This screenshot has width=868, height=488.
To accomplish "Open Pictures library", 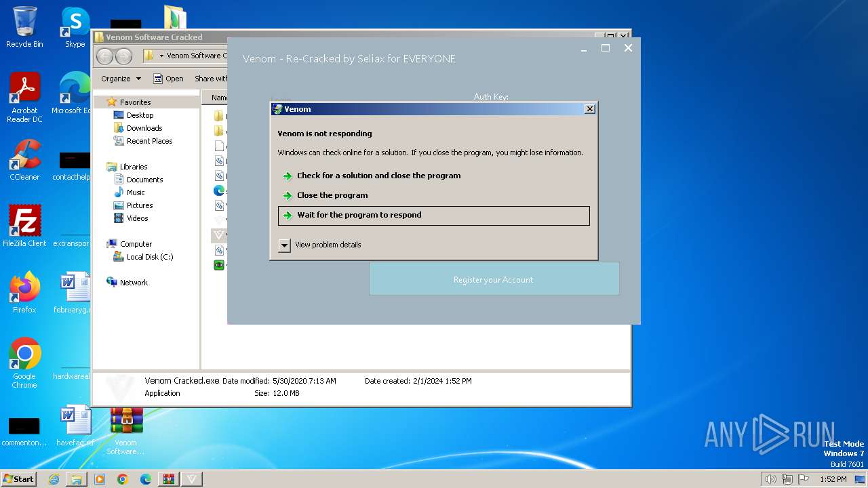I will 140,205.
